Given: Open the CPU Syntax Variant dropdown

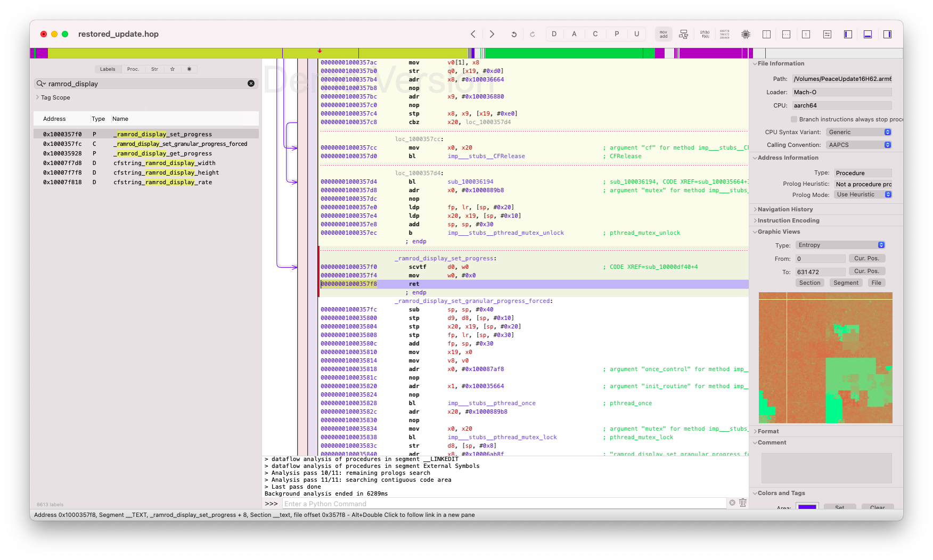Looking at the screenshot, I should [858, 131].
